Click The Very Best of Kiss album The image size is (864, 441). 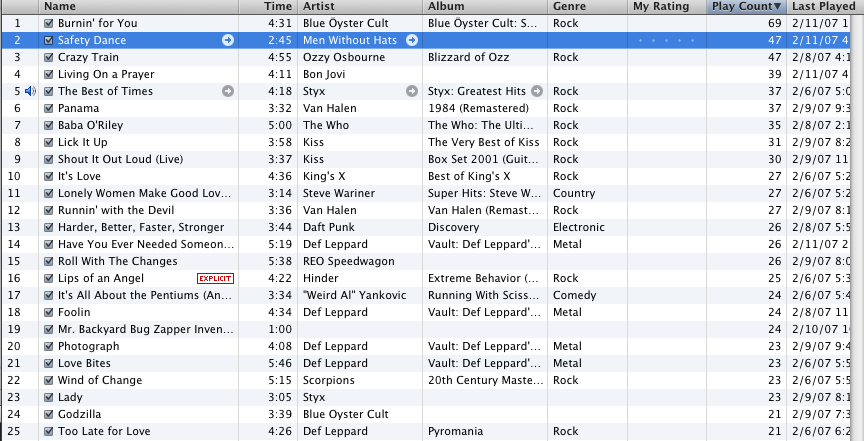483,142
